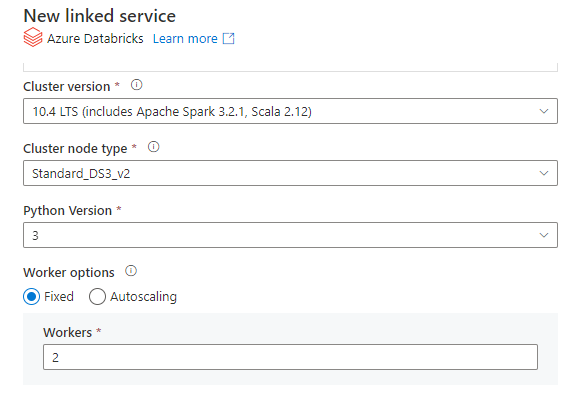This screenshot has height=397, width=568.
Task: Open the Cluster version dropdown
Action: (290, 111)
